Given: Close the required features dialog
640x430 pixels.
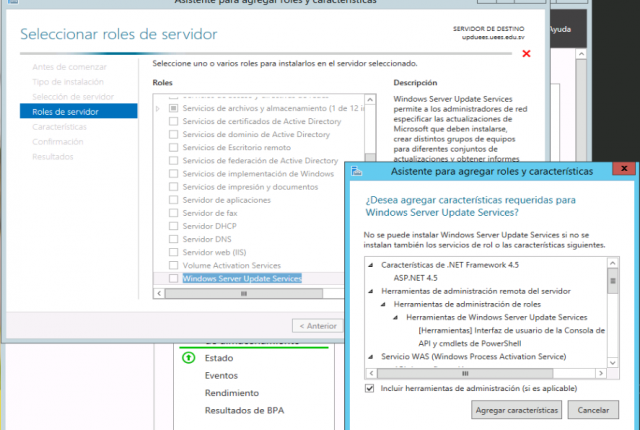Looking at the screenshot, I should 624,168.
